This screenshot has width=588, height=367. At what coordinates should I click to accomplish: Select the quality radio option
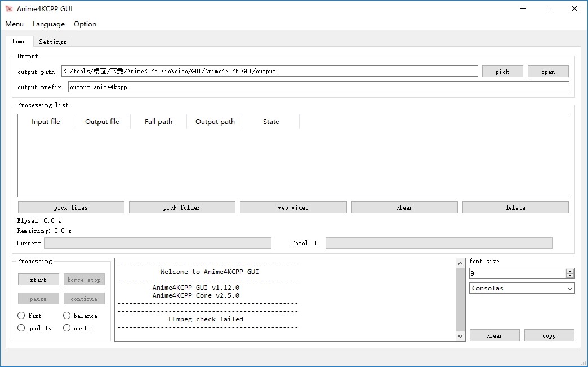(34, 328)
